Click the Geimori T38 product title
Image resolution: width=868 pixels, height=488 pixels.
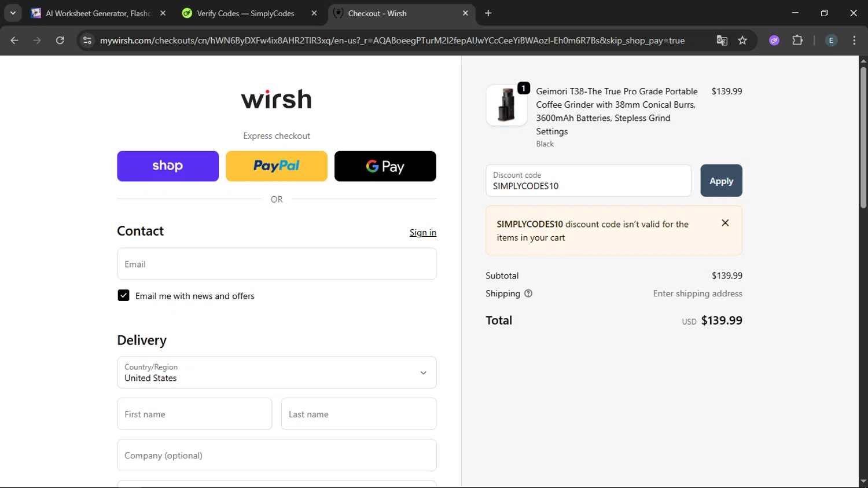pyautogui.click(x=617, y=111)
